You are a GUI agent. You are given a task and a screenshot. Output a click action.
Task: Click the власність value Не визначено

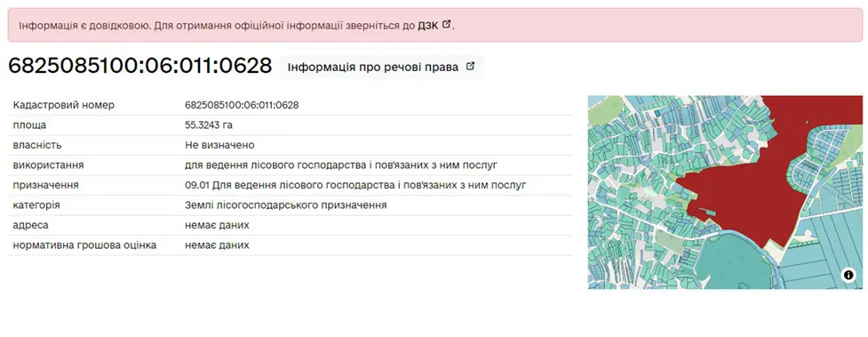click(x=219, y=145)
